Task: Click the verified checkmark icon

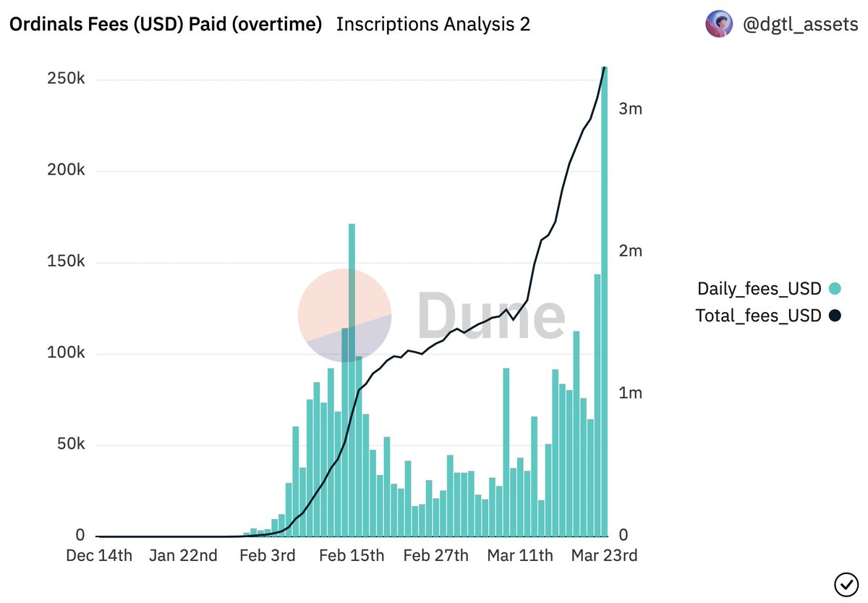Action: pyautogui.click(x=845, y=583)
